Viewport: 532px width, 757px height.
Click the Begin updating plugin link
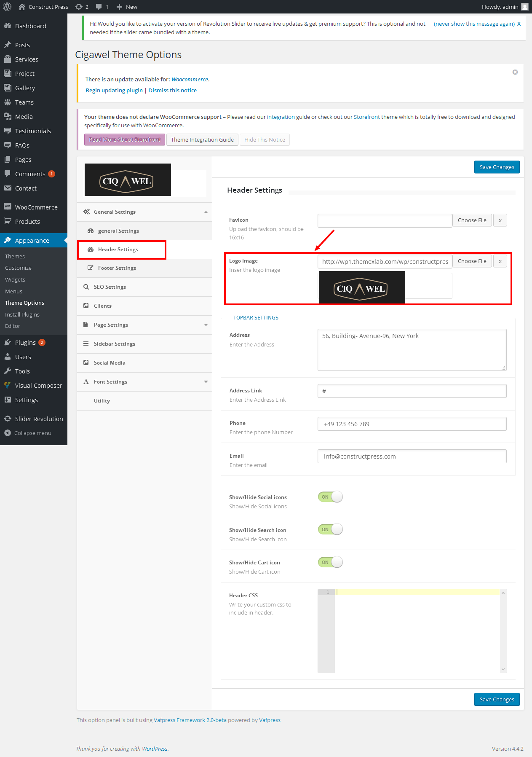(114, 90)
